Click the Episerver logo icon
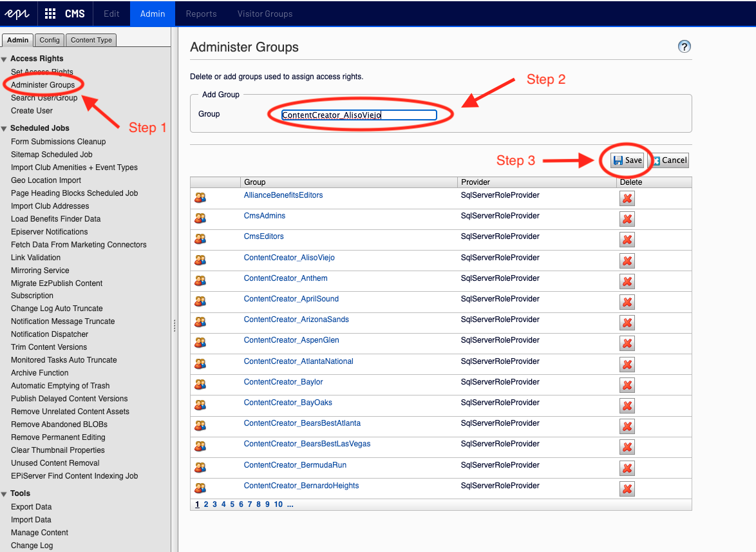The width and height of the screenshot is (756, 552). (17, 14)
